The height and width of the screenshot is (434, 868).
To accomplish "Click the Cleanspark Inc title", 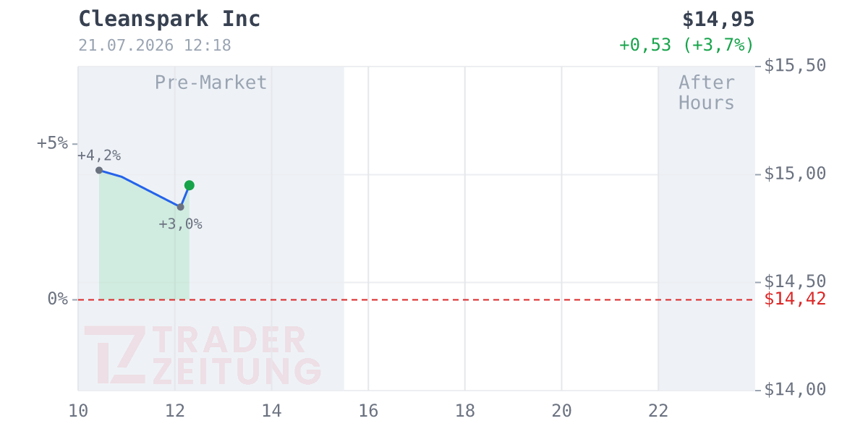I will click(x=169, y=19).
